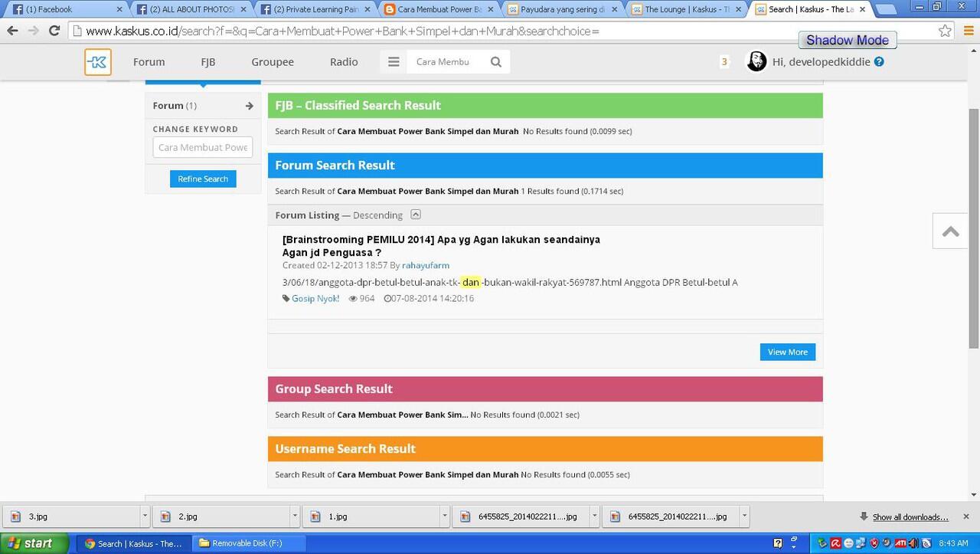The width and height of the screenshot is (980, 554).
Task: Click the View More button
Action: coord(788,352)
